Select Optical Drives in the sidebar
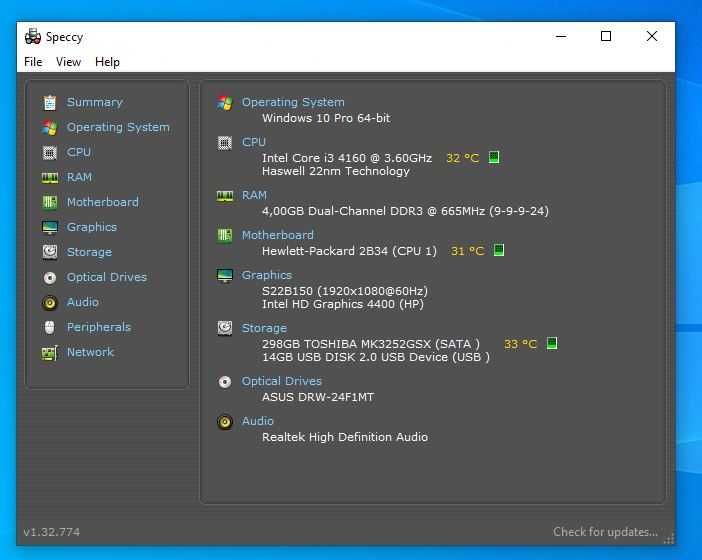The width and height of the screenshot is (702, 560). tap(107, 278)
